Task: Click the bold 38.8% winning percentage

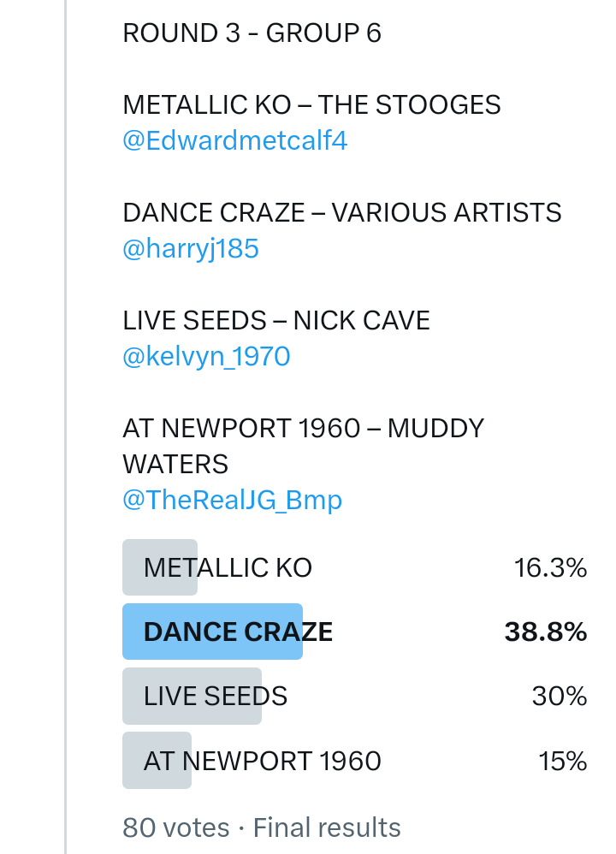Action: point(545,632)
